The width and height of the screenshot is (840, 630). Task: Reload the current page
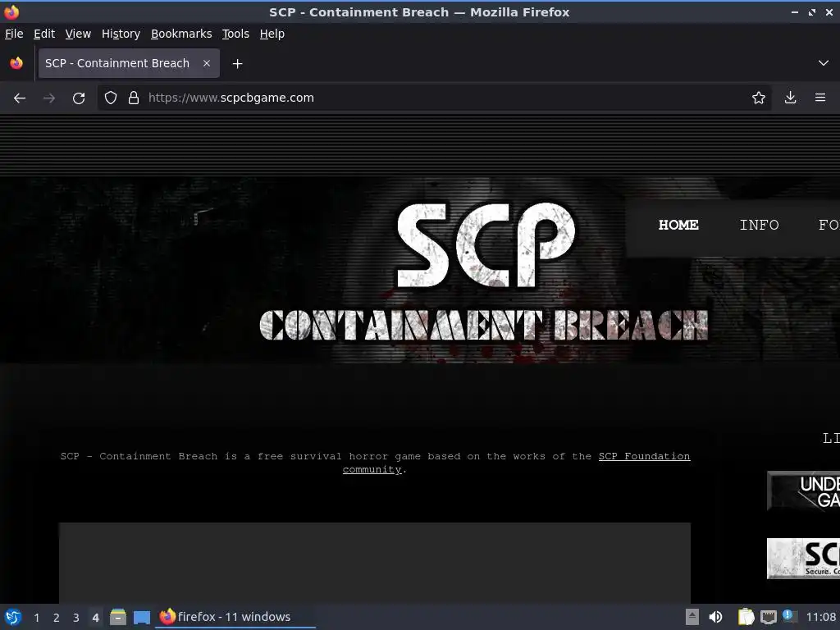(x=79, y=98)
